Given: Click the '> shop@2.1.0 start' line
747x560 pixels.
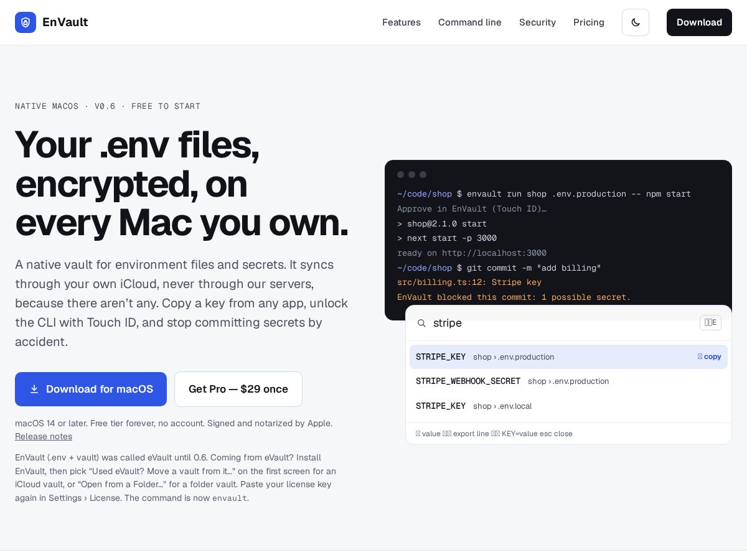Looking at the screenshot, I should 442,224.
